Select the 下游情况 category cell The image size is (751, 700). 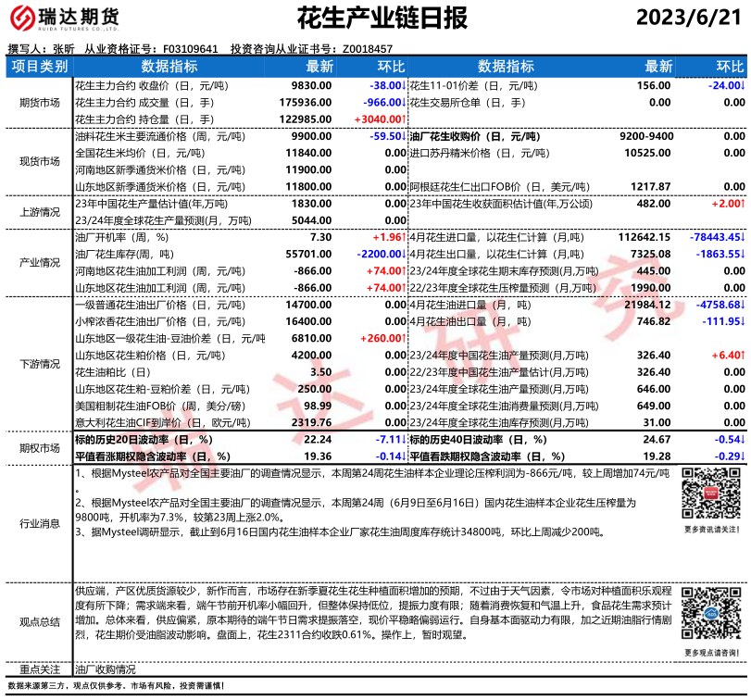pos(38,364)
